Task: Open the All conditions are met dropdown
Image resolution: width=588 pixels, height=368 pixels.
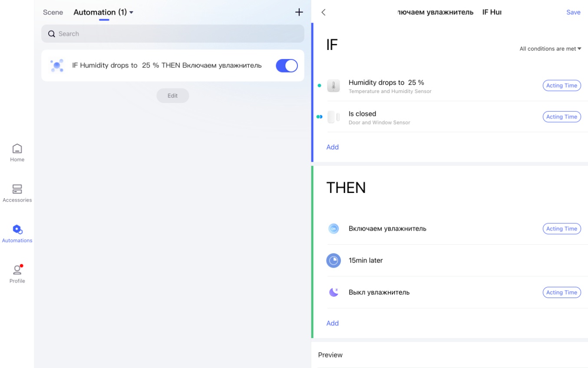Action: tap(550, 49)
